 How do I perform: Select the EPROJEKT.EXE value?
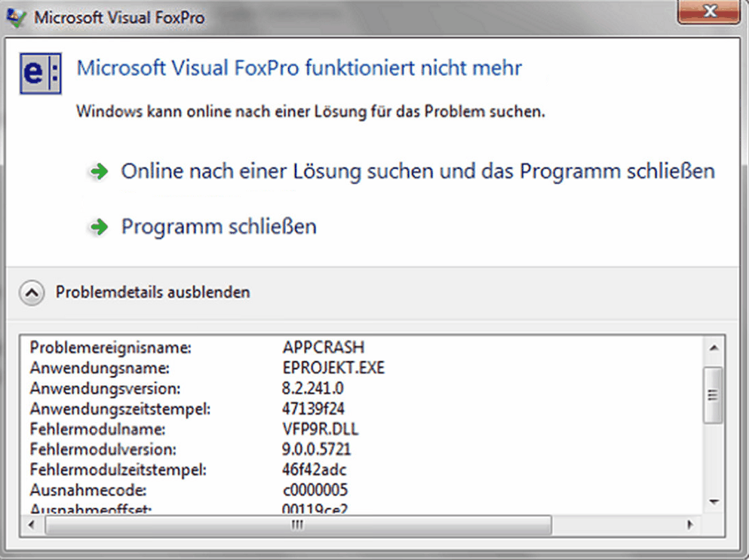click(x=333, y=368)
